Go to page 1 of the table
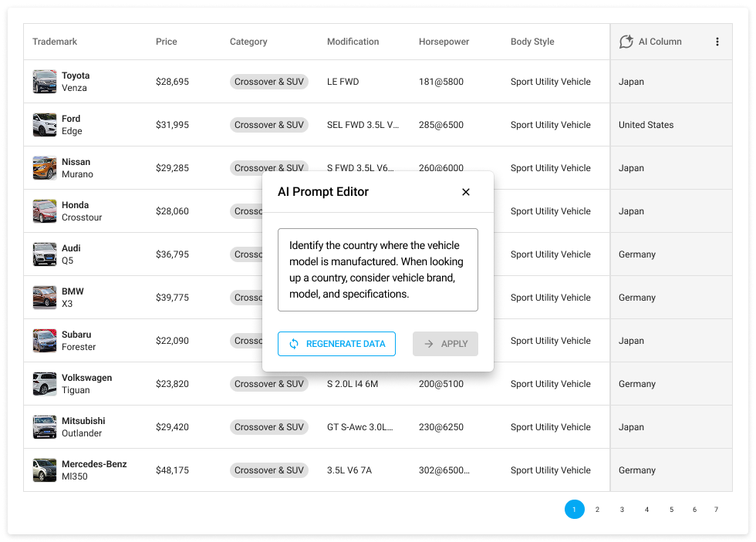 (x=574, y=510)
